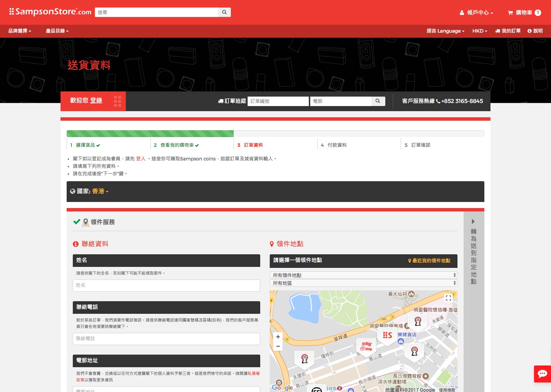Open the 語言 Language dropdown
Viewport: 551px width, 392px height.
(446, 31)
